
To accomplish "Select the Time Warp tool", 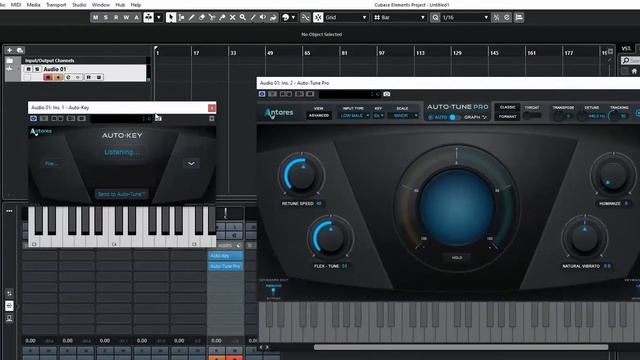I will click(x=273, y=18).
